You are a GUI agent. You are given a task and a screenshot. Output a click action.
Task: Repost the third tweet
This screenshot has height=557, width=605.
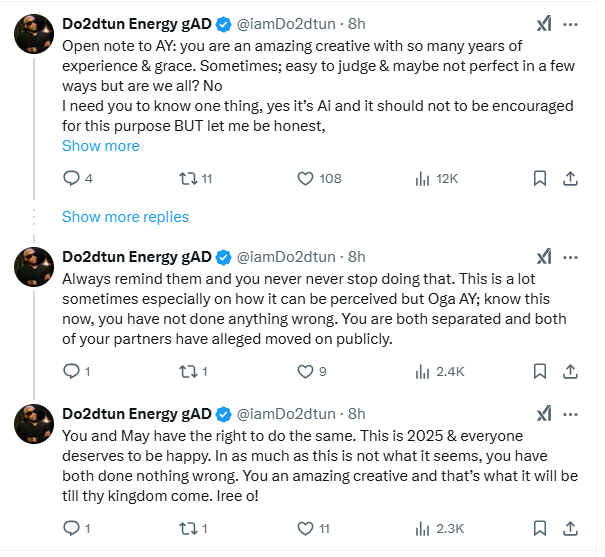tap(186, 528)
